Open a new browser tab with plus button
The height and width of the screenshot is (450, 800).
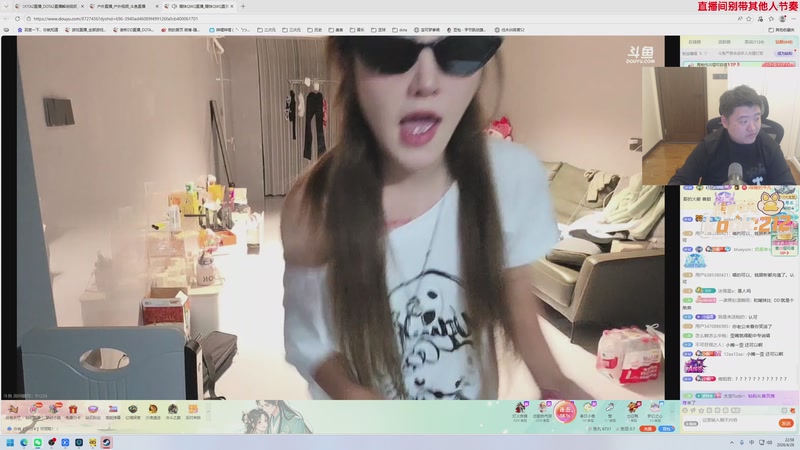(243, 6)
